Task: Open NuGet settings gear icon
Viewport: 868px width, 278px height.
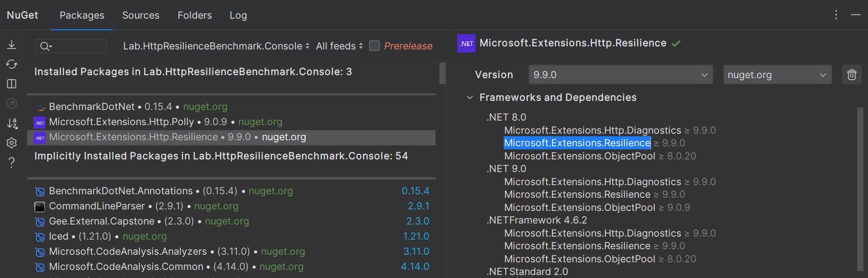Action: [x=12, y=143]
